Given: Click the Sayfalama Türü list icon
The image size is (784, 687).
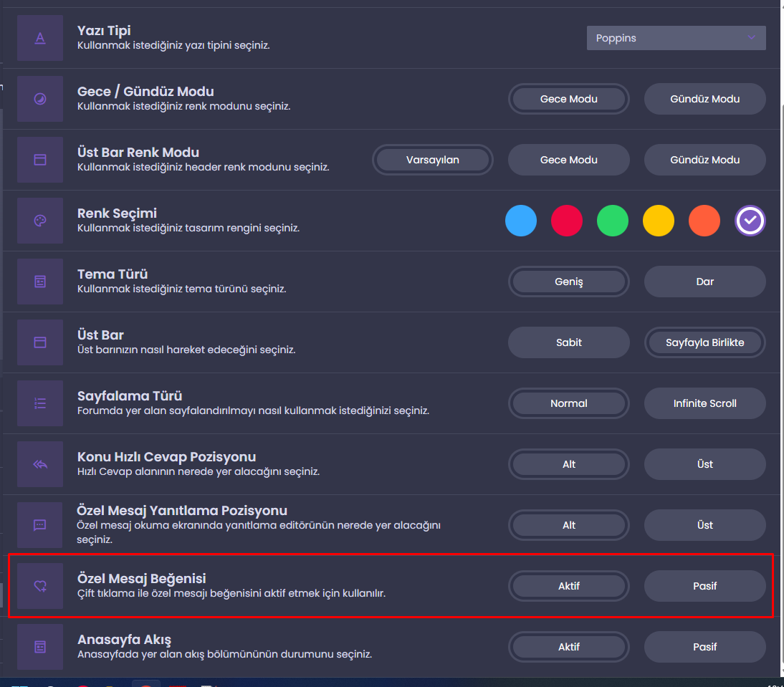Looking at the screenshot, I should pyautogui.click(x=40, y=403).
